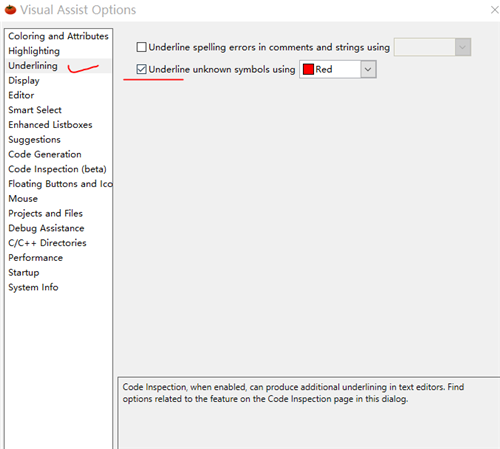Select Smart Select in the list
This screenshot has width=500, height=449.
pos(35,110)
